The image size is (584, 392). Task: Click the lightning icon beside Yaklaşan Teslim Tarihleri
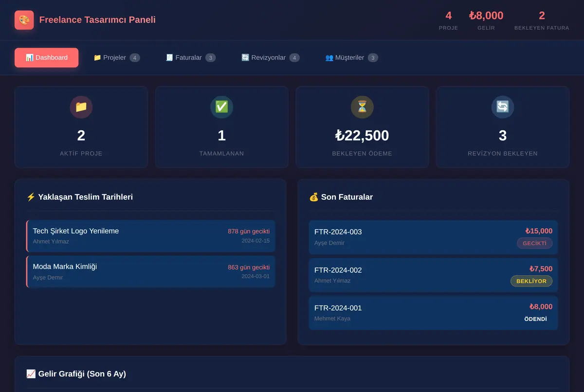coord(31,197)
